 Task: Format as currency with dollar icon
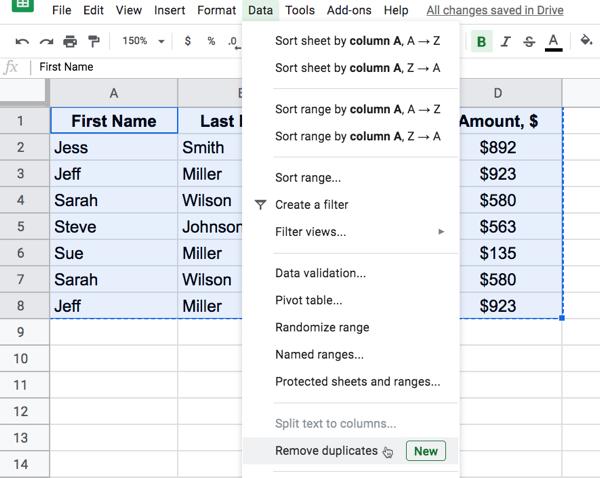[188, 41]
